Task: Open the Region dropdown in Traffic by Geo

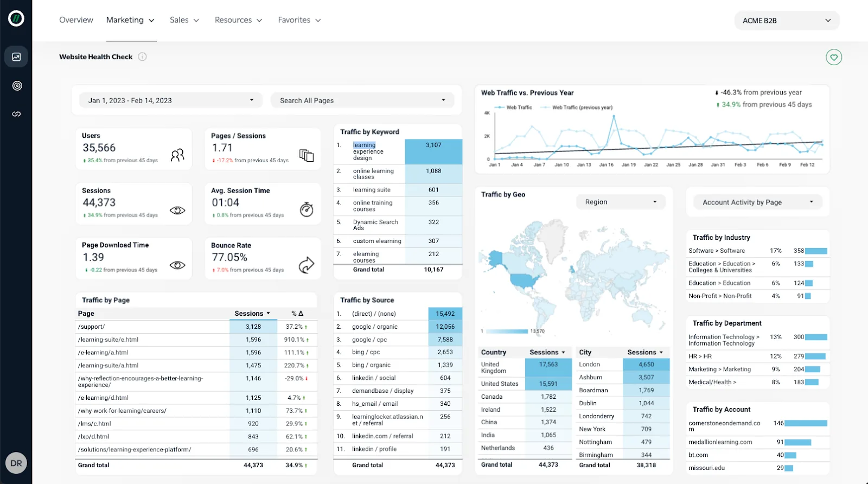Action: [620, 202]
